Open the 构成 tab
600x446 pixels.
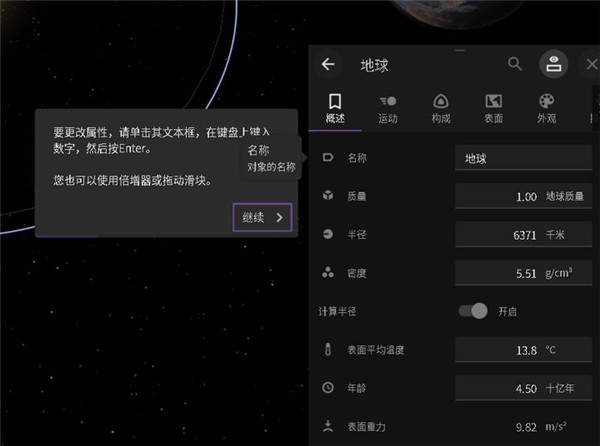441,109
